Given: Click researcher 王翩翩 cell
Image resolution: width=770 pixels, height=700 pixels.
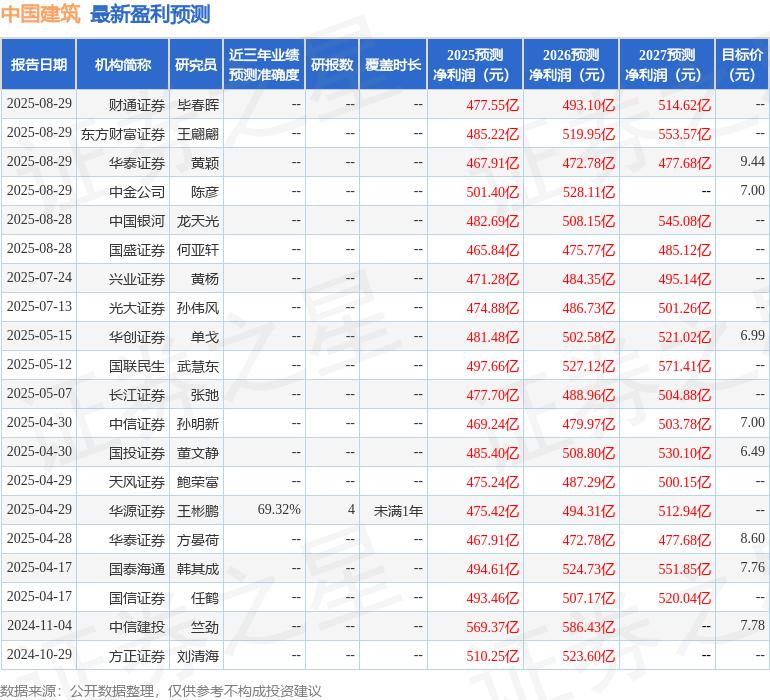Looking at the screenshot, I should pos(198,134).
